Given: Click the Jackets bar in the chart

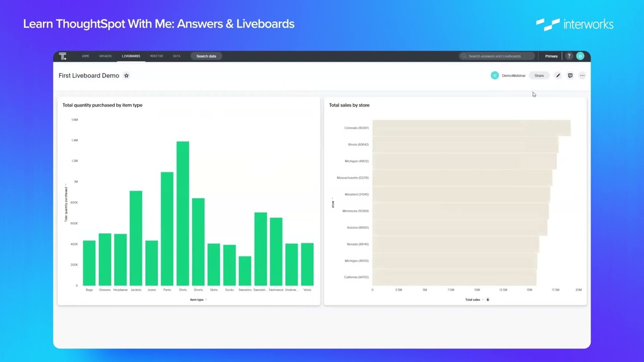Looking at the screenshot, I should pyautogui.click(x=136, y=238).
